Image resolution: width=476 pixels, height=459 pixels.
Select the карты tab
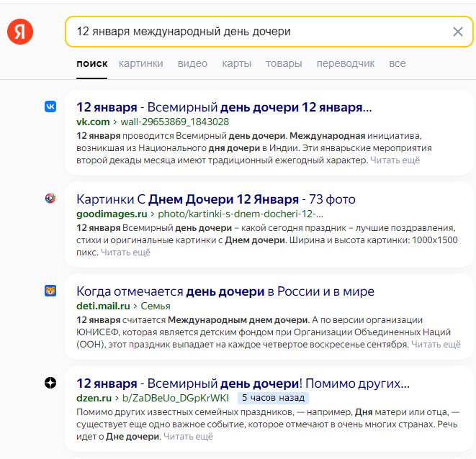coord(237,63)
